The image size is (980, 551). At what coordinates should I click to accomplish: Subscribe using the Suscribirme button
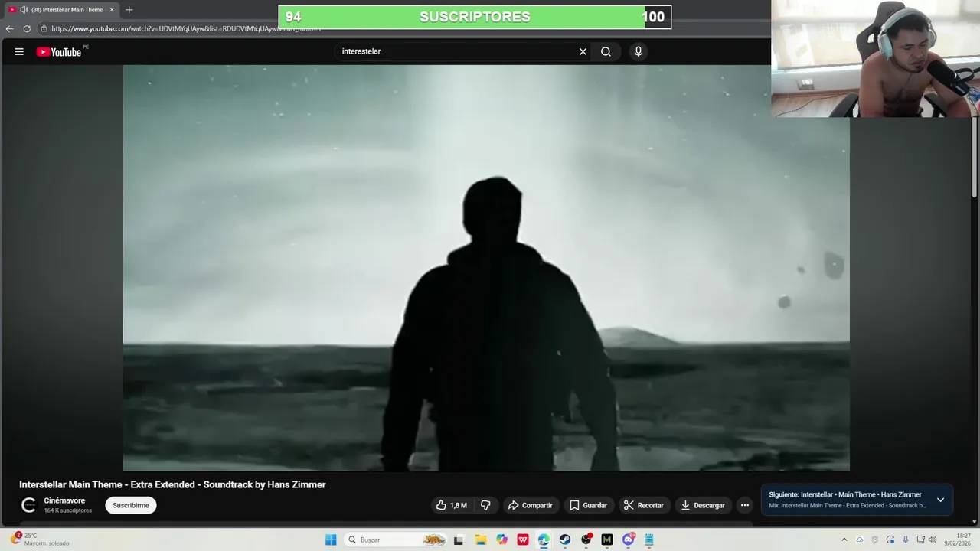(131, 505)
